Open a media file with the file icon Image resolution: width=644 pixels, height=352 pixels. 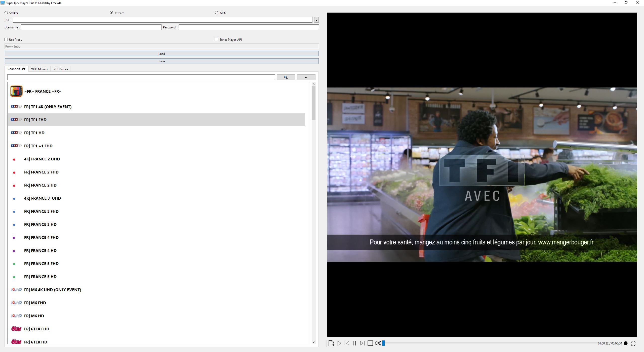(331, 343)
